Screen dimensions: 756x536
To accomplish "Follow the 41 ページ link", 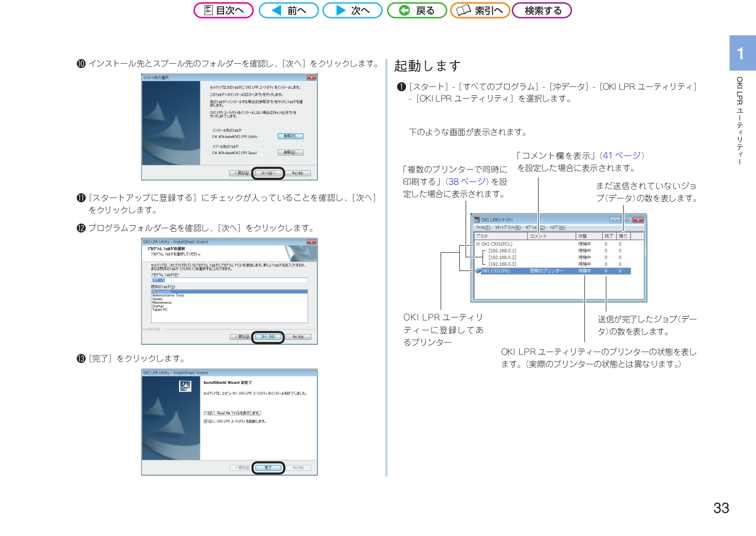I will coord(621,156).
